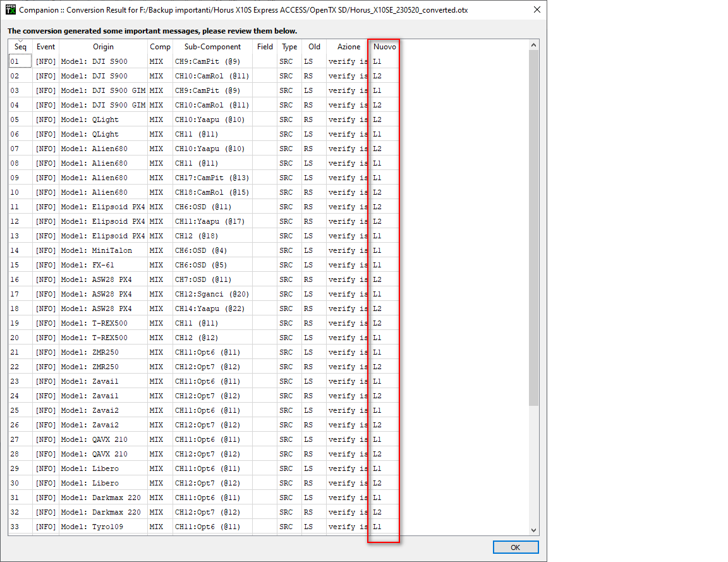Click the Seq column header
Image resolution: width=728 pixels, height=562 pixels.
20,47
